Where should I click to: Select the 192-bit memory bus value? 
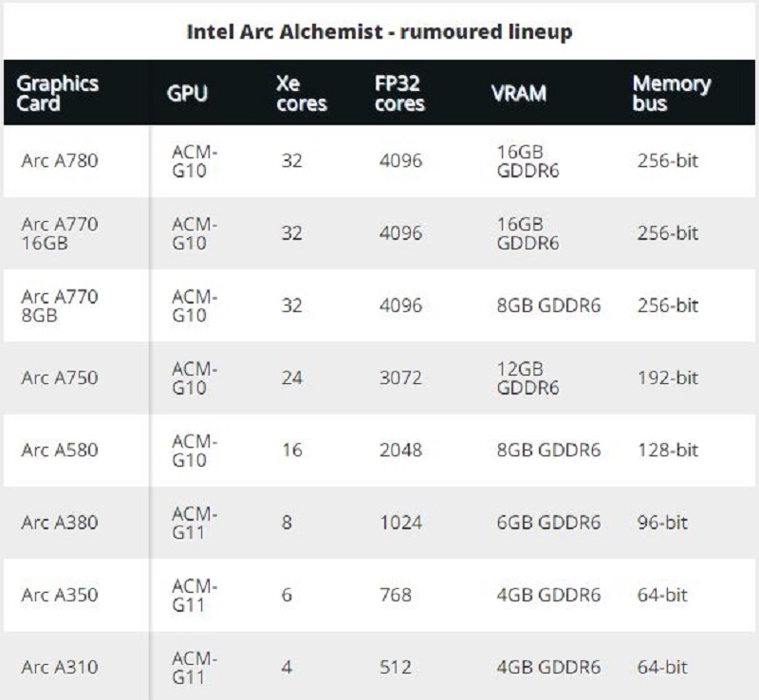[667, 378]
